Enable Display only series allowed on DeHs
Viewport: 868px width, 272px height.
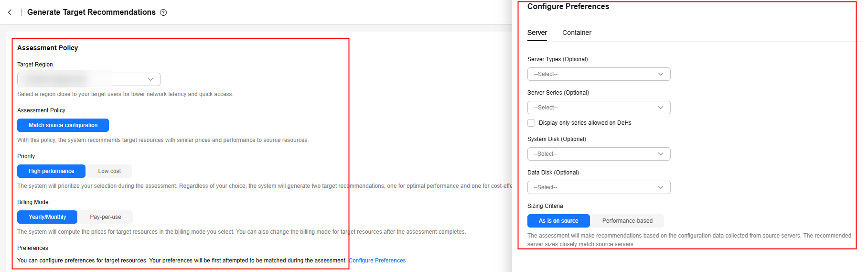531,123
